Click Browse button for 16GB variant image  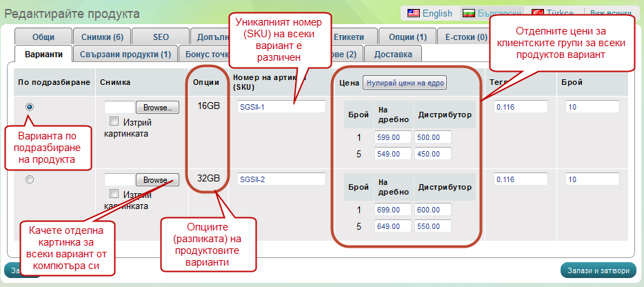(157, 107)
